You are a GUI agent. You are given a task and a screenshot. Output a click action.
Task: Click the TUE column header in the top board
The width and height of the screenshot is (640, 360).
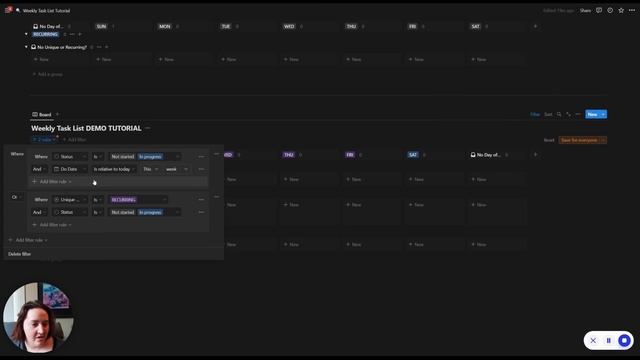coord(226,26)
